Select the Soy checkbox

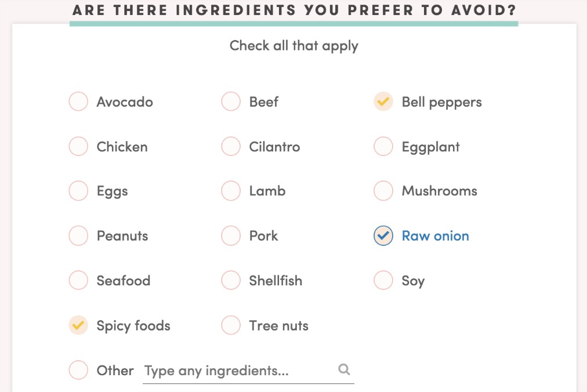[x=383, y=280]
